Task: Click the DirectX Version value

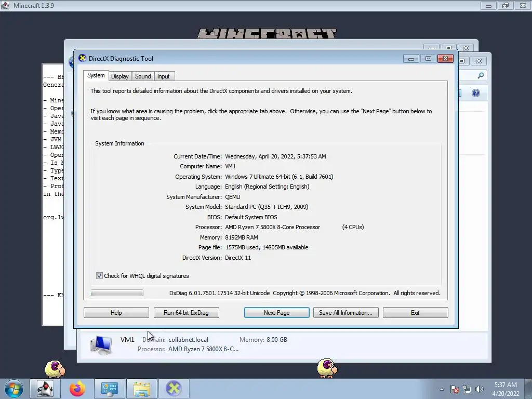Action: [x=238, y=258]
